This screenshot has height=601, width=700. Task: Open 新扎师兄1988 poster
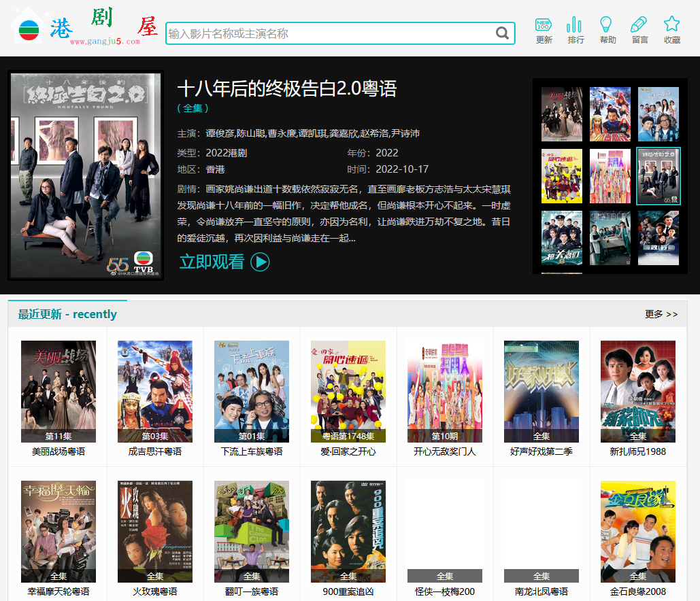(x=638, y=392)
